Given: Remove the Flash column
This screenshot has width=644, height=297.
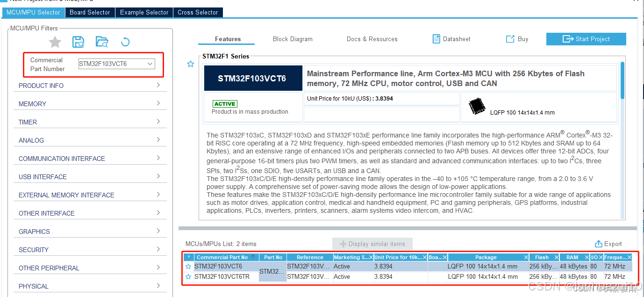Looking at the screenshot, I should coord(556,257).
